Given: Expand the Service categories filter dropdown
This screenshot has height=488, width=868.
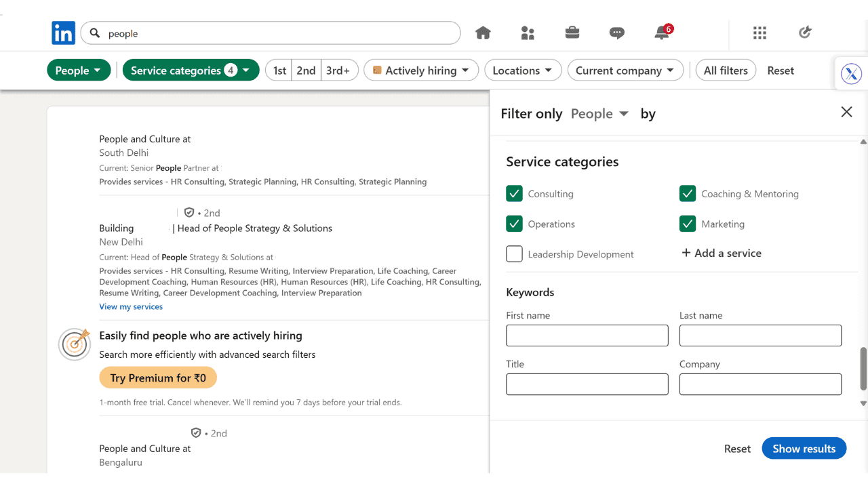Looking at the screenshot, I should pos(191,70).
